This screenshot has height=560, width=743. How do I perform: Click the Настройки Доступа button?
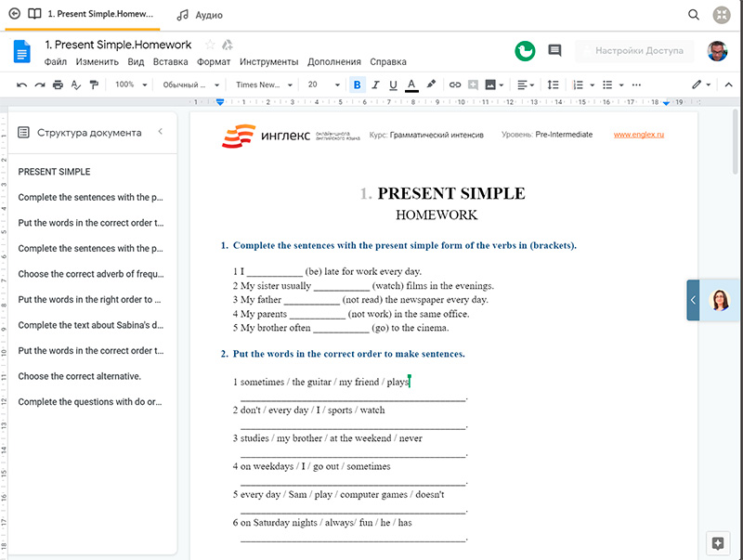tap(638, 51)
